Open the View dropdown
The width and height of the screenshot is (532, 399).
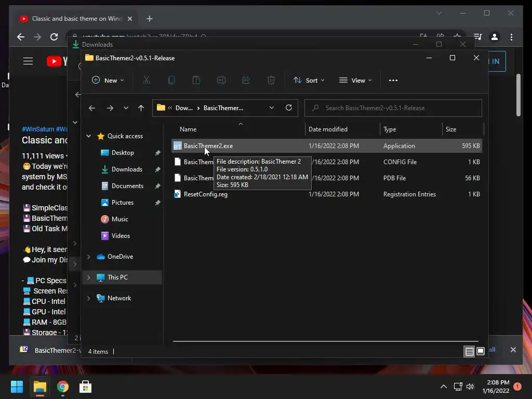pyautogui.click(x=355, y=81)
